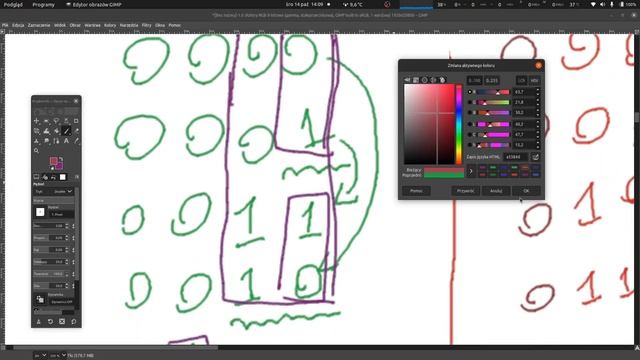Select the C channel radio button

point(470,134)
